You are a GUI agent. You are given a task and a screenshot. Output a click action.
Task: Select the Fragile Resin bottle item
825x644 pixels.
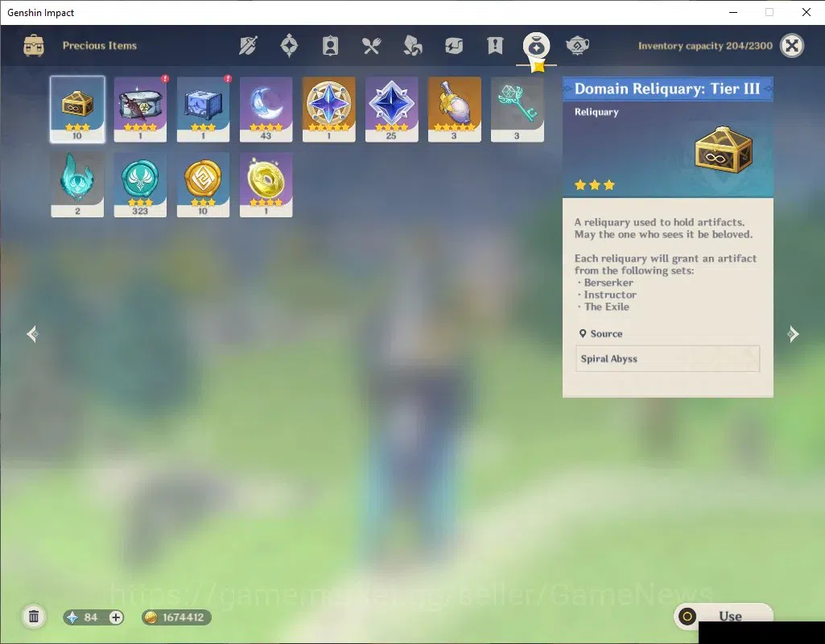[x=455, y=109]
